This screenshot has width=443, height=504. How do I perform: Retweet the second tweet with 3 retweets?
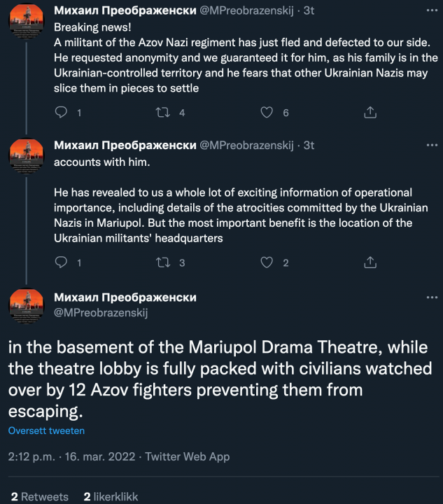[x=162, y=262]
